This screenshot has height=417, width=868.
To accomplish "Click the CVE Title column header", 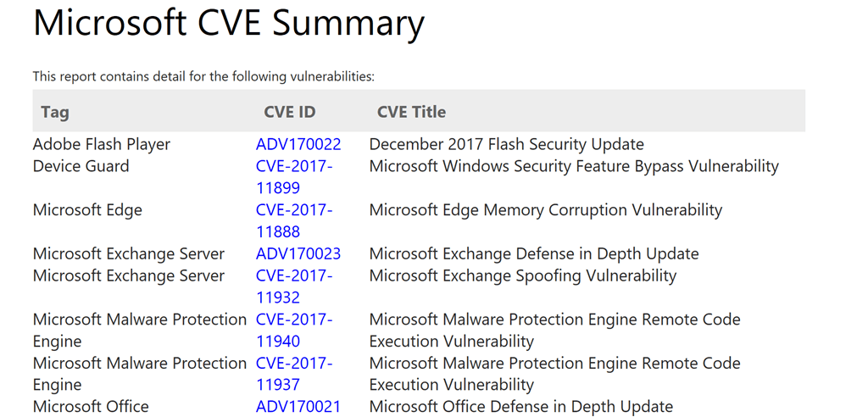I will [411, 112].
